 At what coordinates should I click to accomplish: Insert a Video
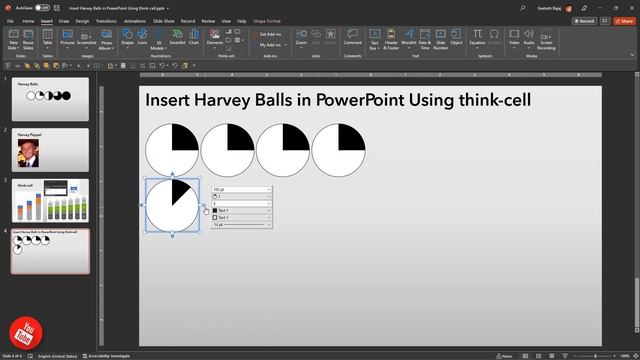pyautogui.click(x=514, y=38)
